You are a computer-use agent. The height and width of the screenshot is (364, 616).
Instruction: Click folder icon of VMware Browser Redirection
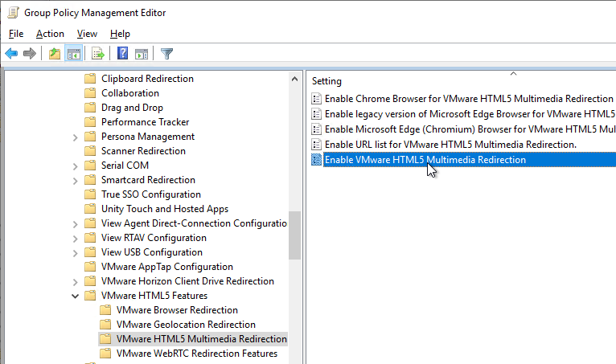[105, 310]
